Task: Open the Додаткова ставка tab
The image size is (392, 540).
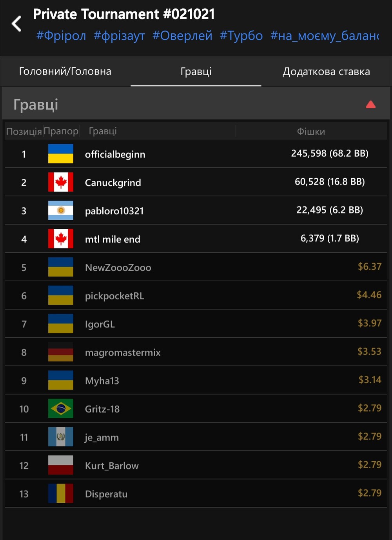Action: (x=326, y=71)
